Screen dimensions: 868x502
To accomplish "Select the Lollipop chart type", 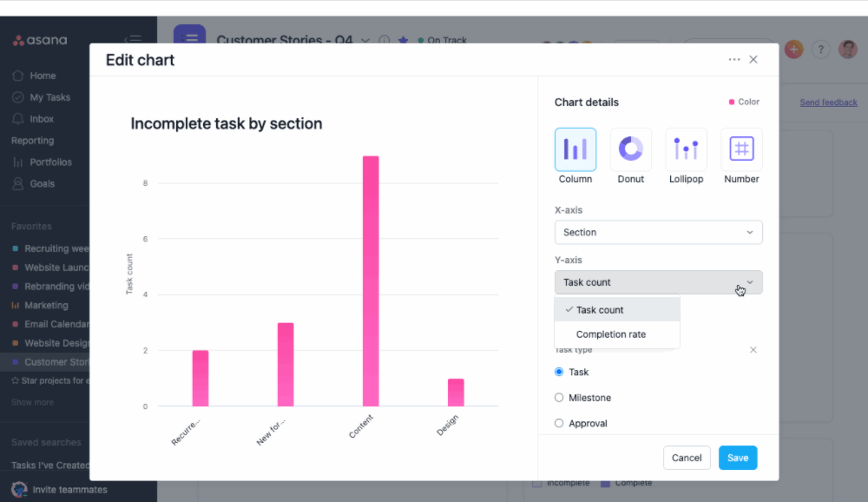I will (686, 149).
